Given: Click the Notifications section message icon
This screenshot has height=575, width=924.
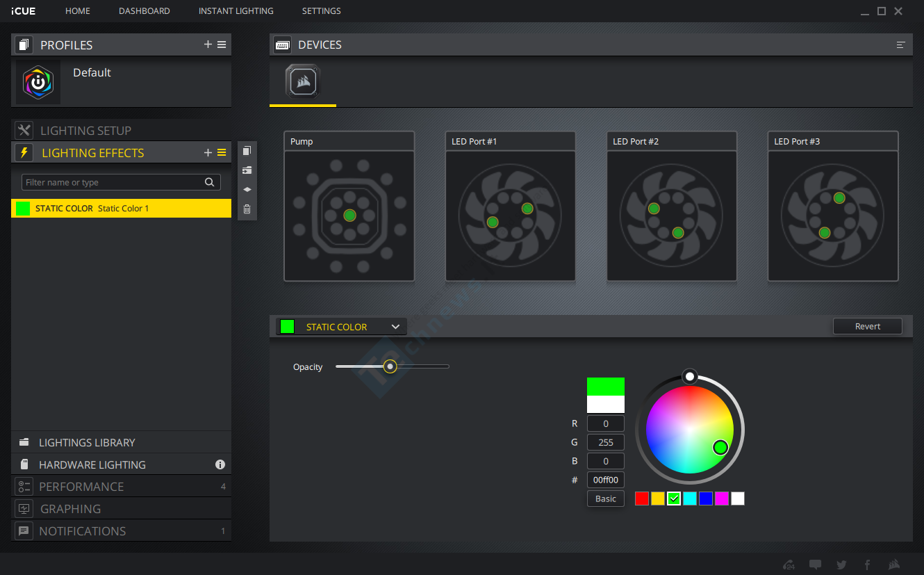Looking at the screenshot, I should [24, 531].
